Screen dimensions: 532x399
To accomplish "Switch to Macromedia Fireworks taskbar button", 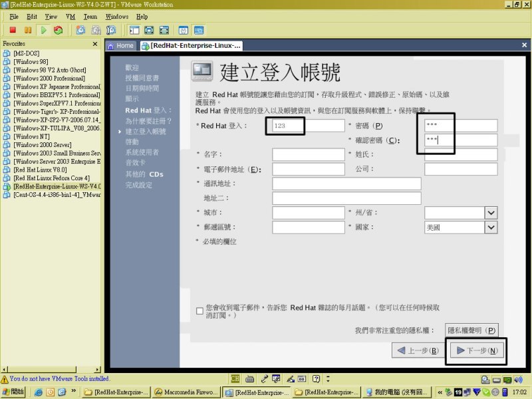I will [x=186, y=392].
